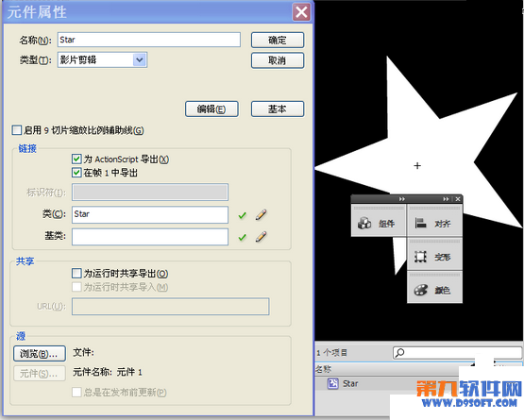Image resolution: width=524 pixels, height=420 pixels.
Task: Click the pencil icon to edit the class (类) definition
Action: coord(261,214)
